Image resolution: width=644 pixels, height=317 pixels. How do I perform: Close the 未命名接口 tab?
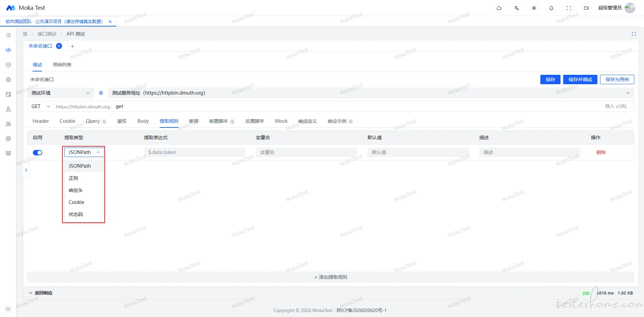coord(59,46)
